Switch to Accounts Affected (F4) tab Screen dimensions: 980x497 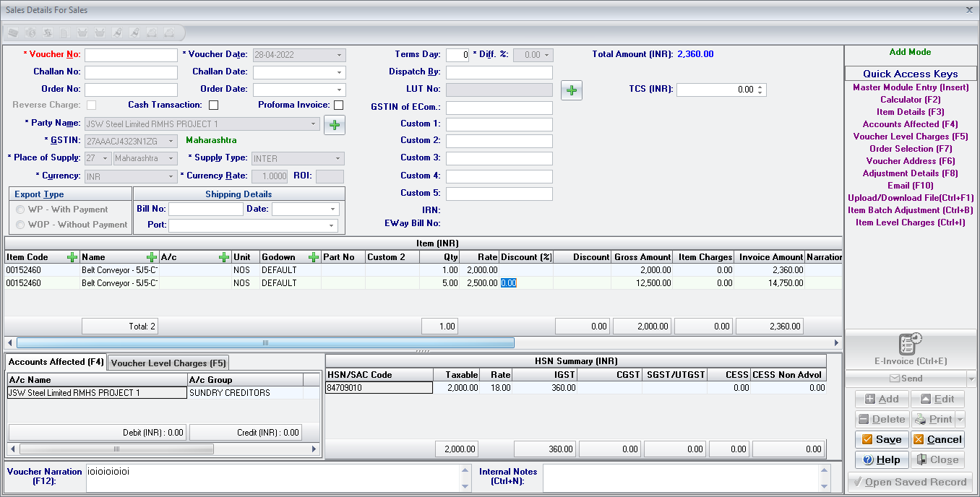(x=56, y=362)
